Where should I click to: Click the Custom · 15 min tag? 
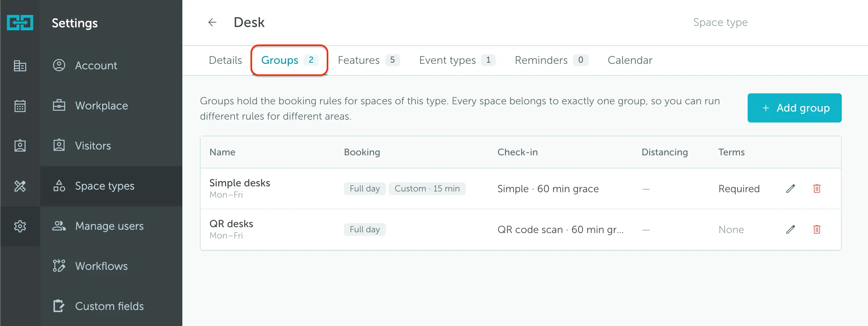point(427,189)
